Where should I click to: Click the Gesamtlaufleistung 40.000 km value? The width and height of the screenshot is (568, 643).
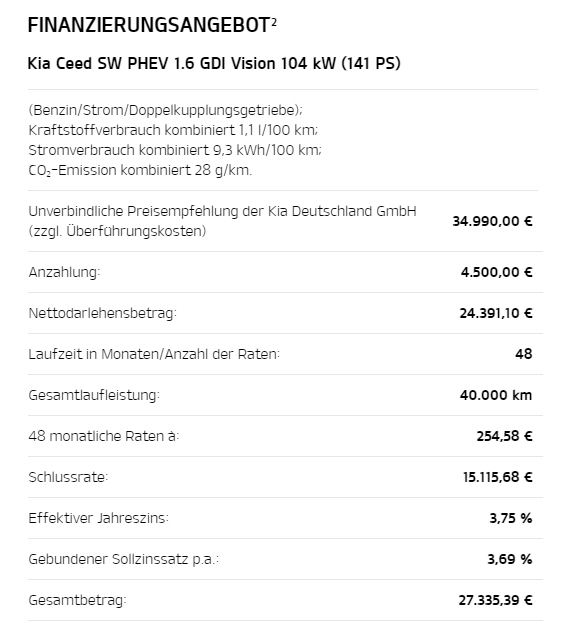[496, 395]
